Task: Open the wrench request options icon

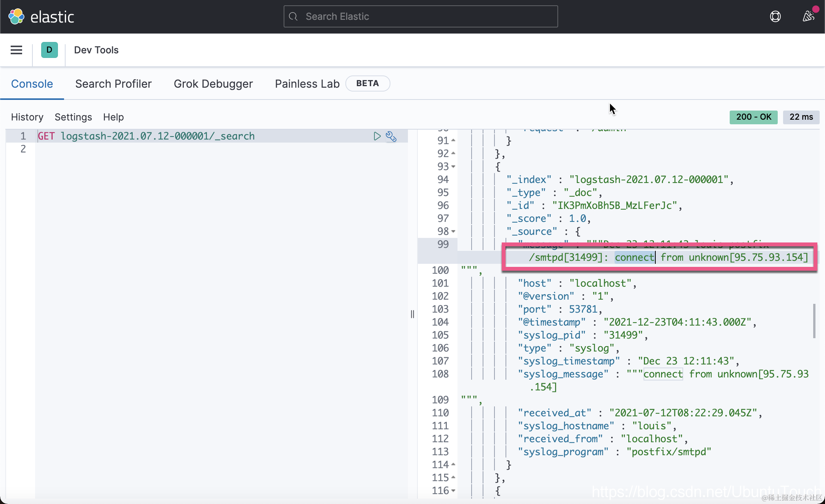Action: tap(391, 136)
